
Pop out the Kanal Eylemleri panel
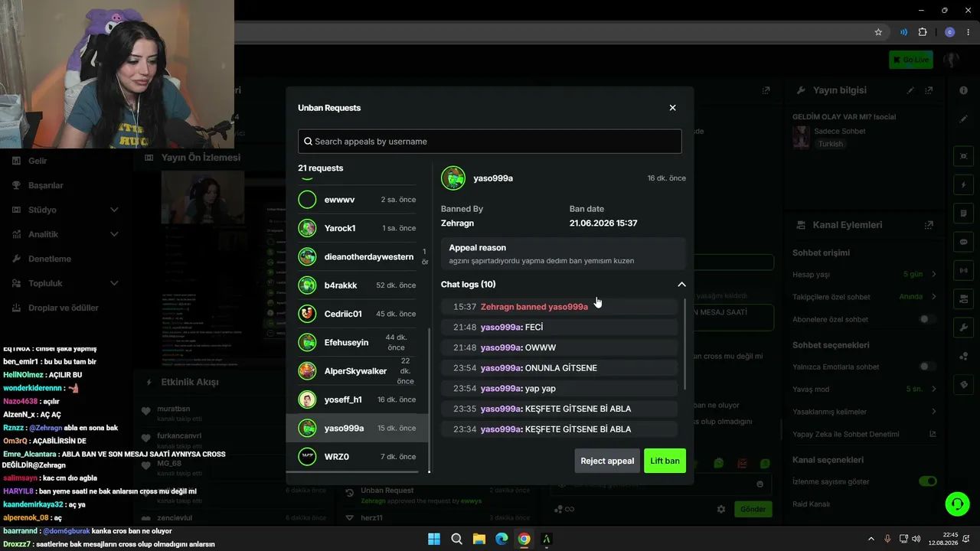pyautogui.click(x=929, y=225)
